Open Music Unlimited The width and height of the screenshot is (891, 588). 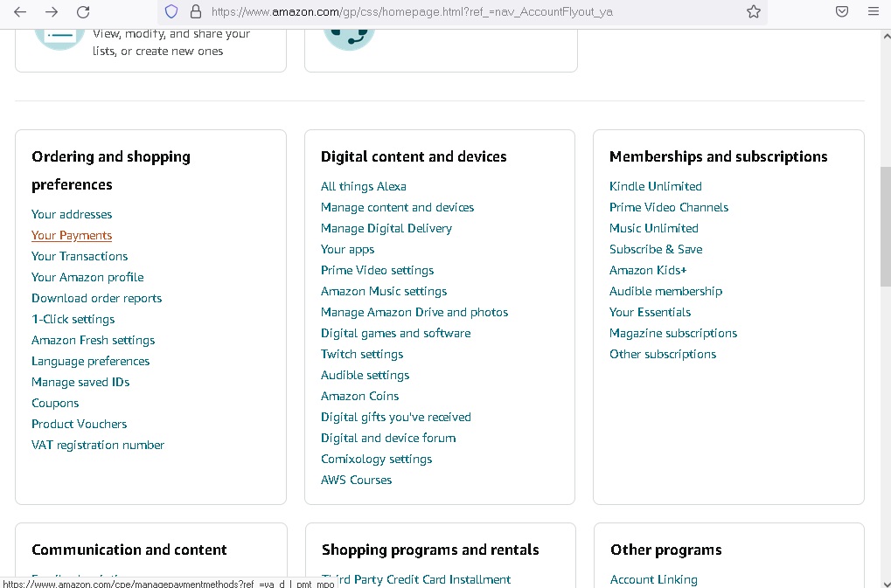tap(654, 229)
